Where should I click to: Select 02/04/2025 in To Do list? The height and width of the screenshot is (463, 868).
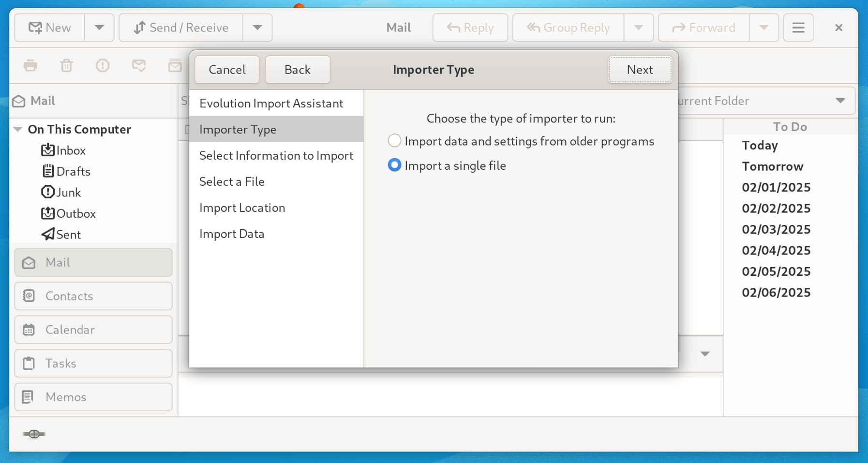point(776,251)
